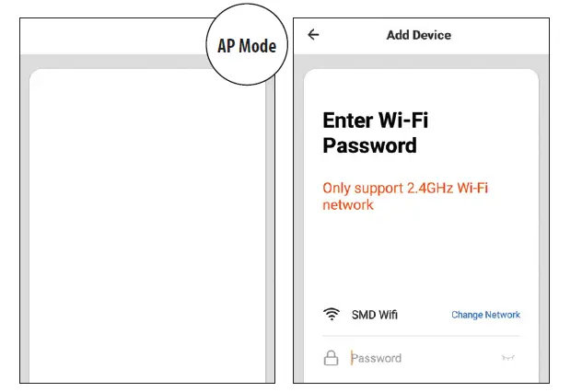Click the padlock icon beside Password
The height and width of the screenshot is (392, 582).
pyautogui.click(x=331, y=358)
